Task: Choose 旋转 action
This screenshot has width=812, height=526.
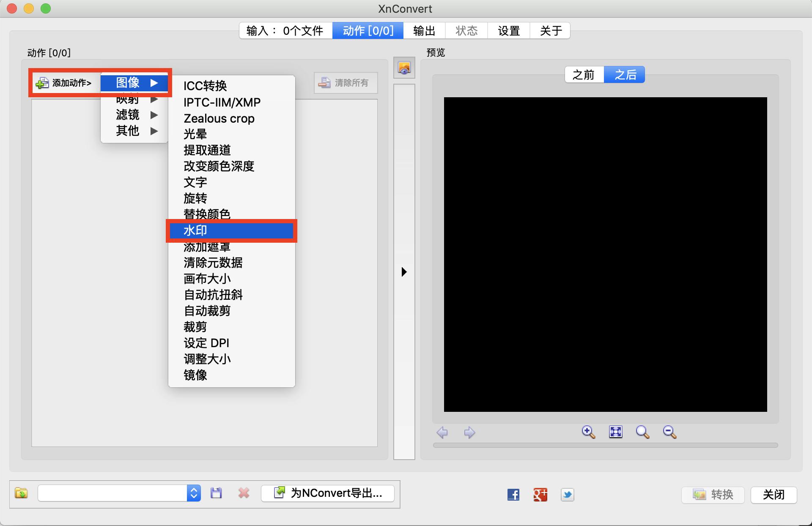Action: point(231,198)
